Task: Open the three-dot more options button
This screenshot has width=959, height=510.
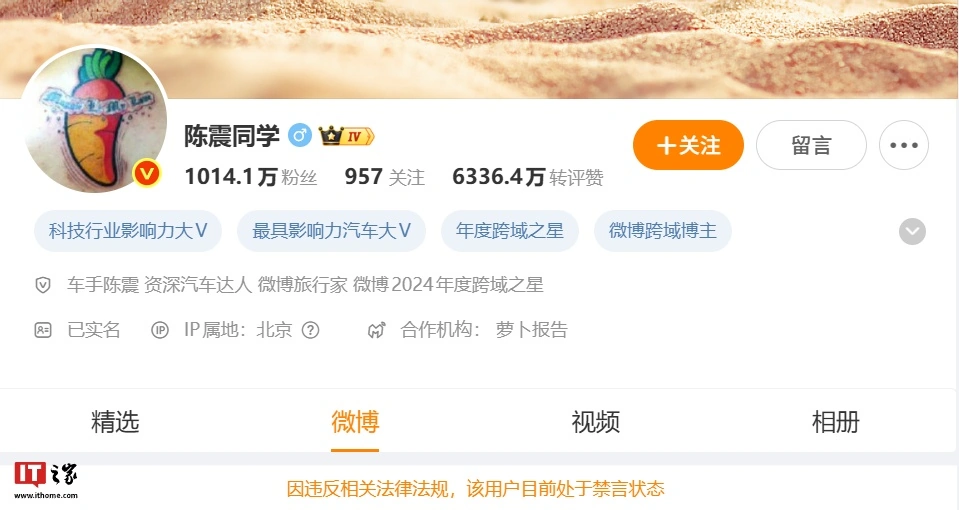Action: (x=903, y=145)
